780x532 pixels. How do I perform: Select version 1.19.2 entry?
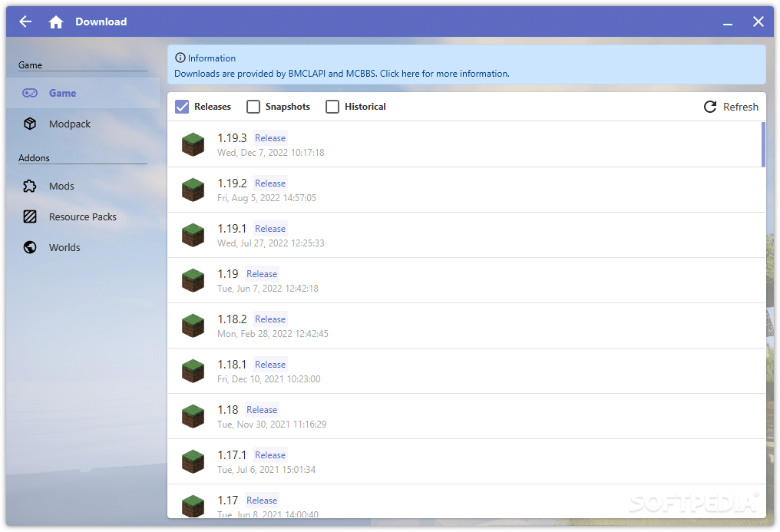[466, 190]
